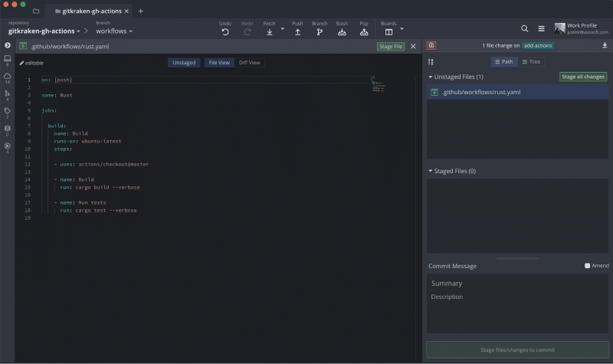The width and height of the screenshot is (613, 364).
Task: Click the rust.yaml file status icon in header
Action: pos(23,46)
